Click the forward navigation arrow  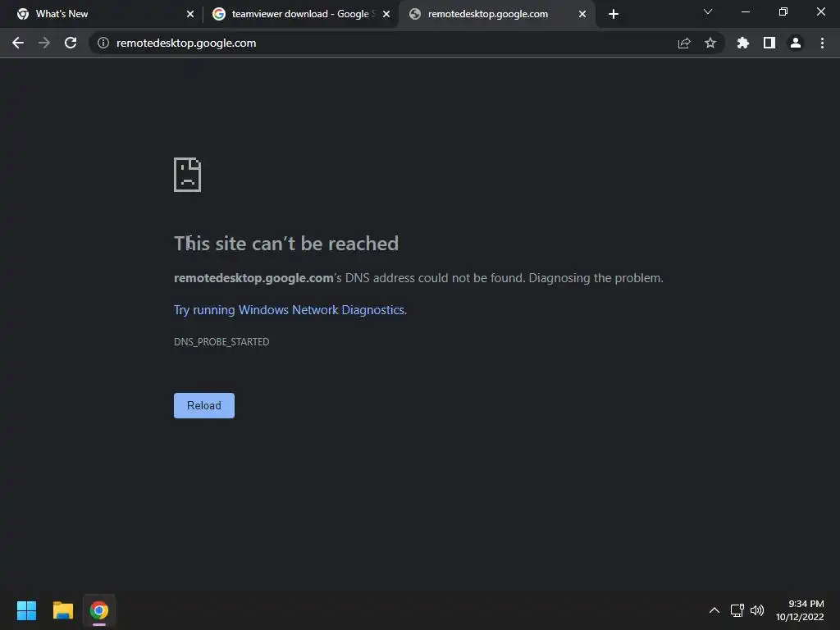[44, 43]
